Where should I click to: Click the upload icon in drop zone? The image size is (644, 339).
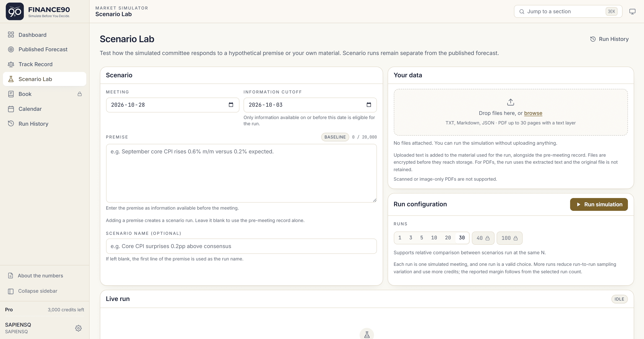coord(510,102)
